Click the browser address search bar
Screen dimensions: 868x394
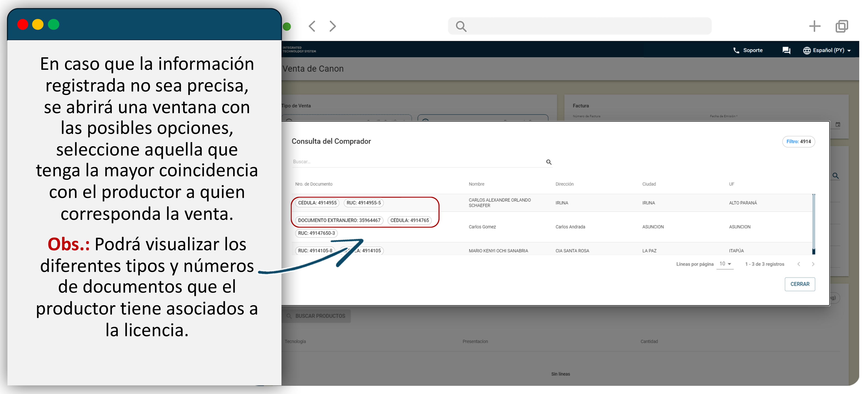580,26
